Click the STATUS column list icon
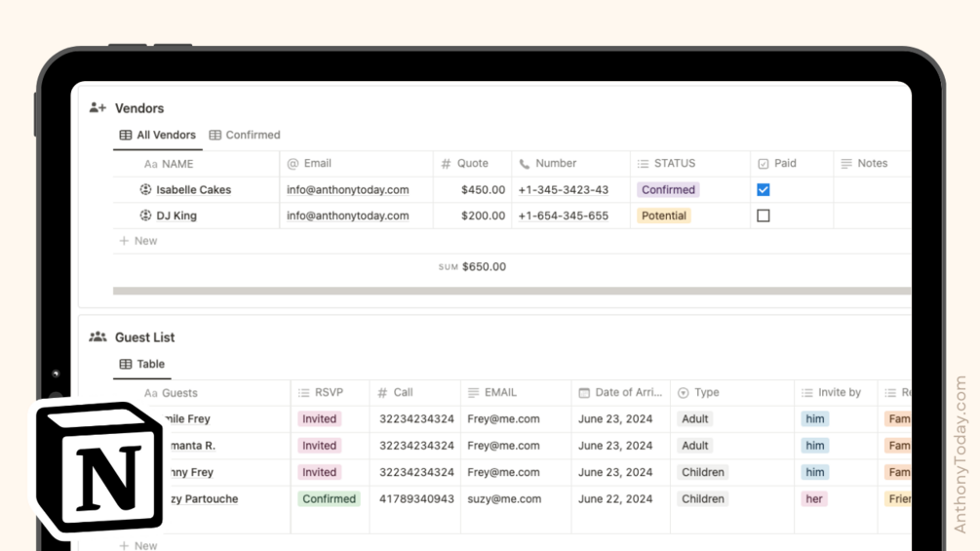Screen dimensions: 980x551 643,164
